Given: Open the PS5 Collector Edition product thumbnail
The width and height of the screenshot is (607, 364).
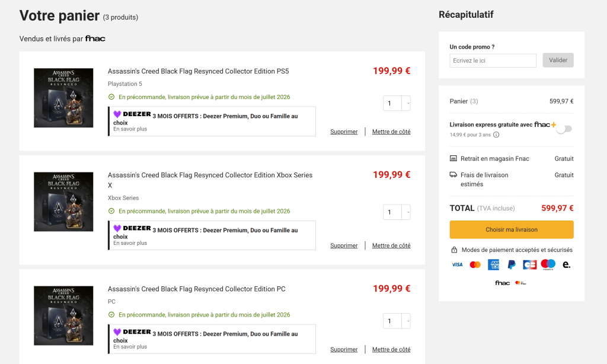Looking at the screenshot, I should pos(63,98).
